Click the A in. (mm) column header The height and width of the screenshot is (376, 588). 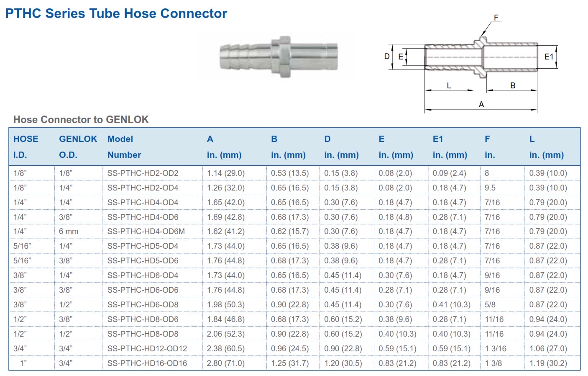coord(224,147)
